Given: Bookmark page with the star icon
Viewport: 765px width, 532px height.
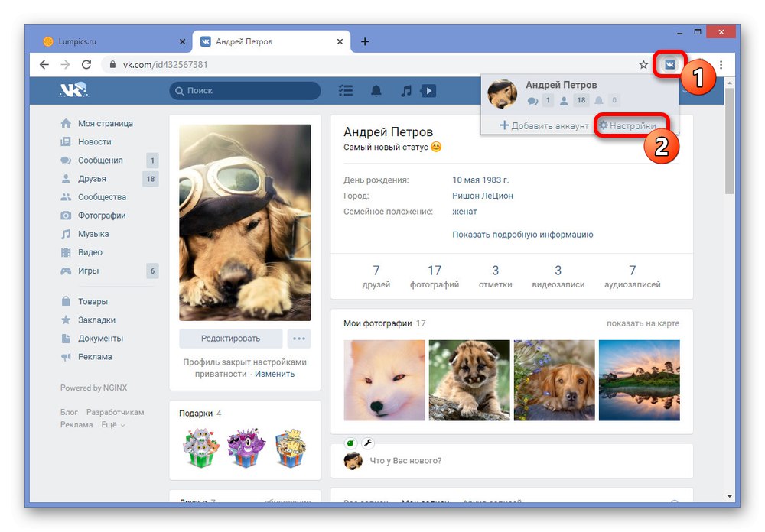Looking at the screenshot, I should pos(643,64).
